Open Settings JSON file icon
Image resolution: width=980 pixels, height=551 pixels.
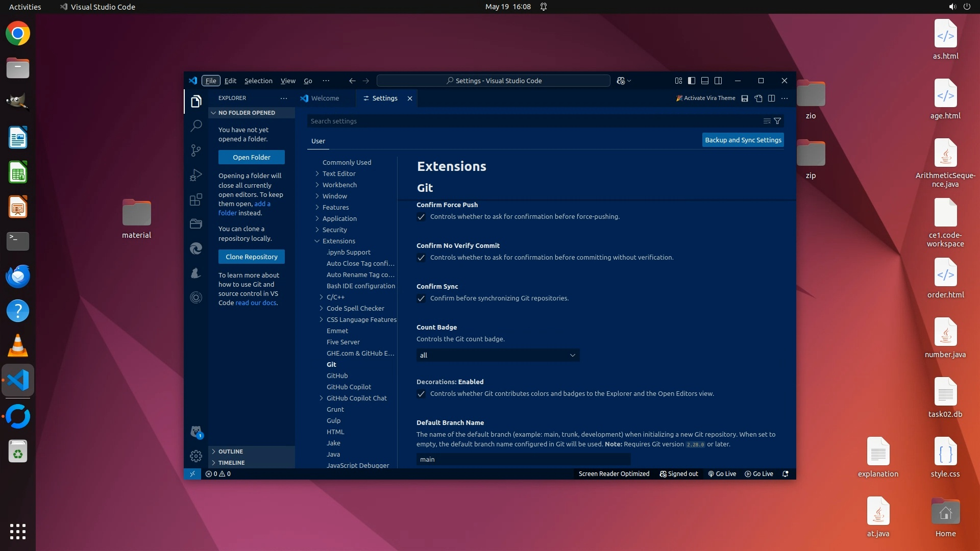pos(758,98)
